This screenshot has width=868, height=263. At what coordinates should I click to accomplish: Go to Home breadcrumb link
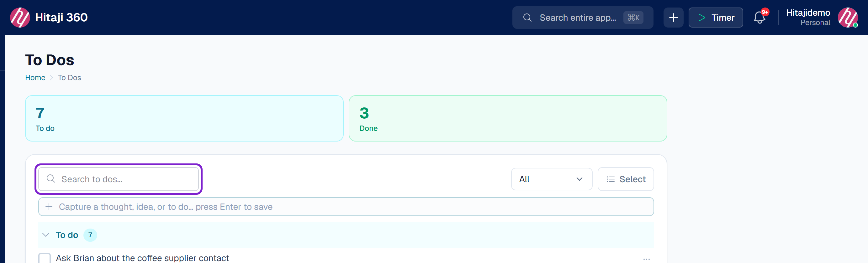[x=35, y=78]
